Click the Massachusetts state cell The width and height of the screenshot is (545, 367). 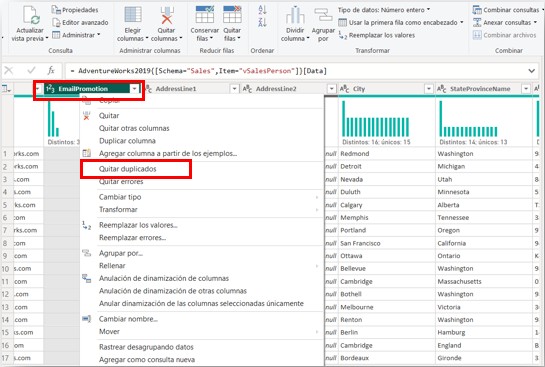tap(484, 282)
